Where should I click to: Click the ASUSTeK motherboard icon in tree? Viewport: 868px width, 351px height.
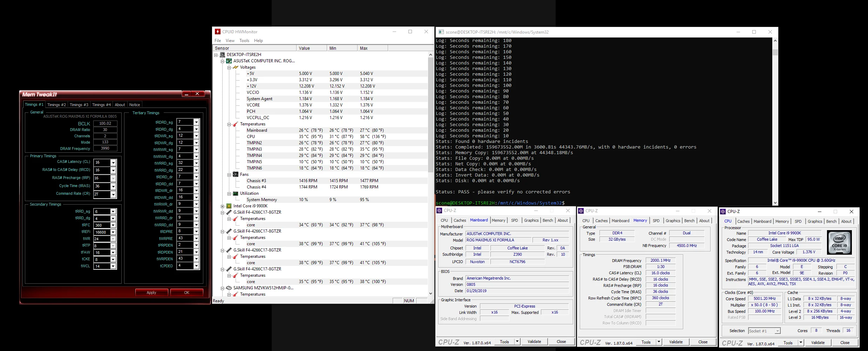coord(229,61)
